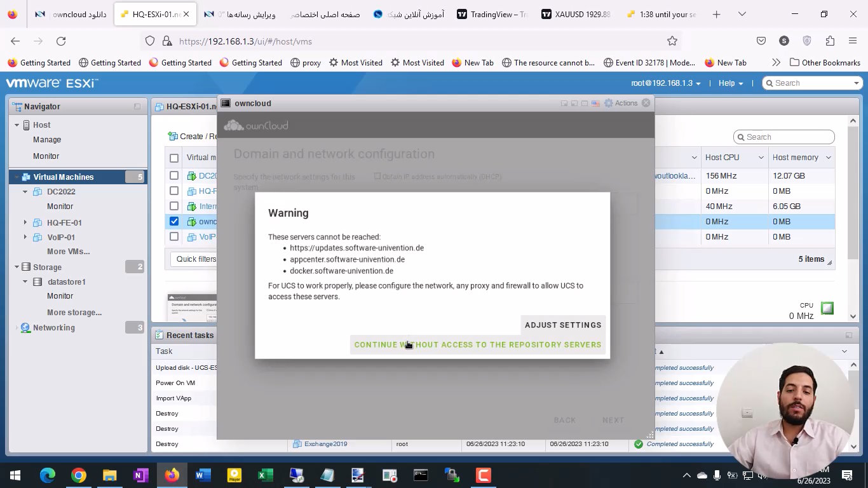The height and width of the screenshot is (488, 868).
Task: Collapse the Host tree node
Action: coord(17,125)
